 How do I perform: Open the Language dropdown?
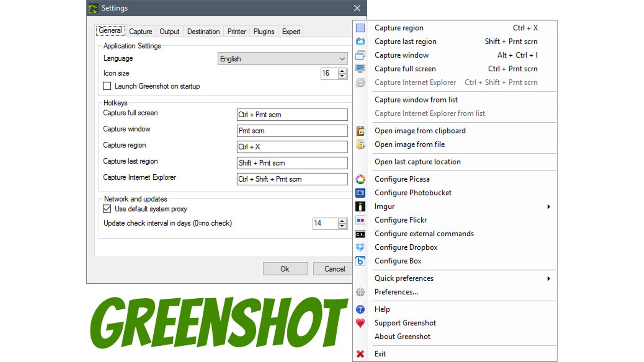[282, 59]
